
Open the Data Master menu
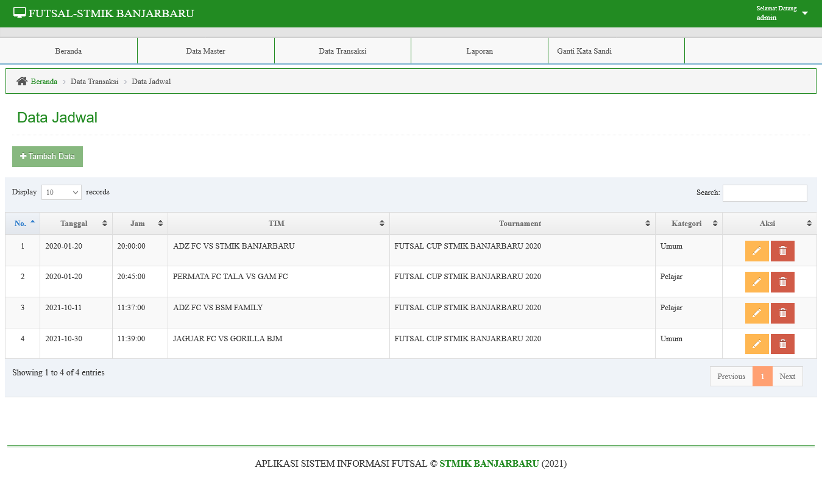point(206,51)
